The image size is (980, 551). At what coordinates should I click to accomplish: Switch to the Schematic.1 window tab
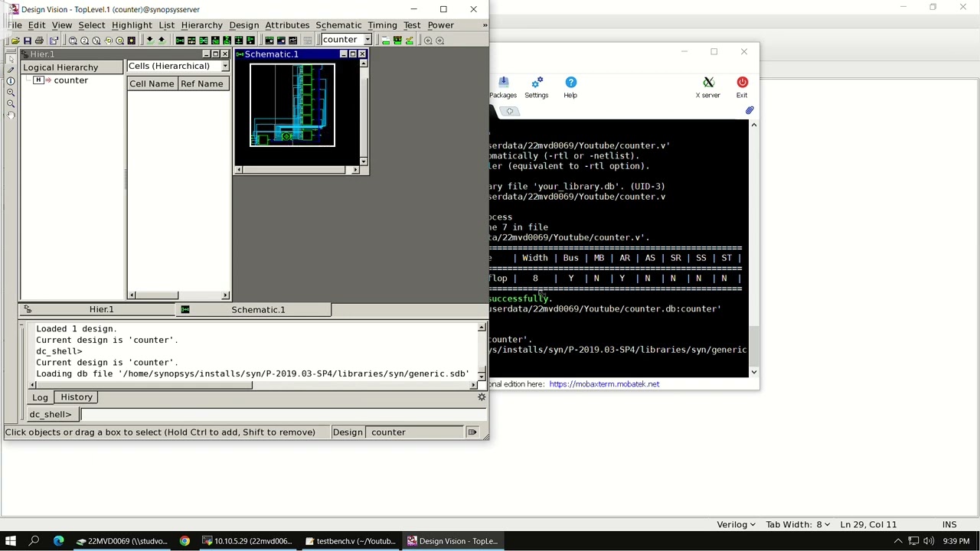254,310
